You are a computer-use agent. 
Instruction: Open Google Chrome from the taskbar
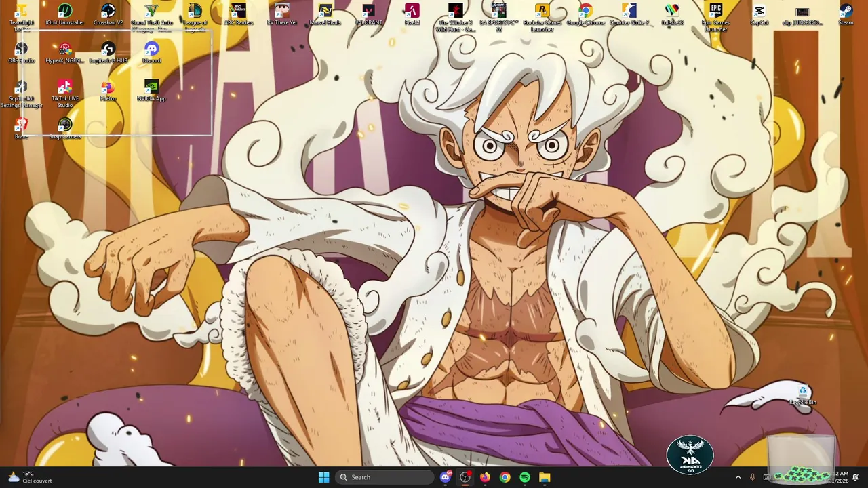[x=505, y=477]
